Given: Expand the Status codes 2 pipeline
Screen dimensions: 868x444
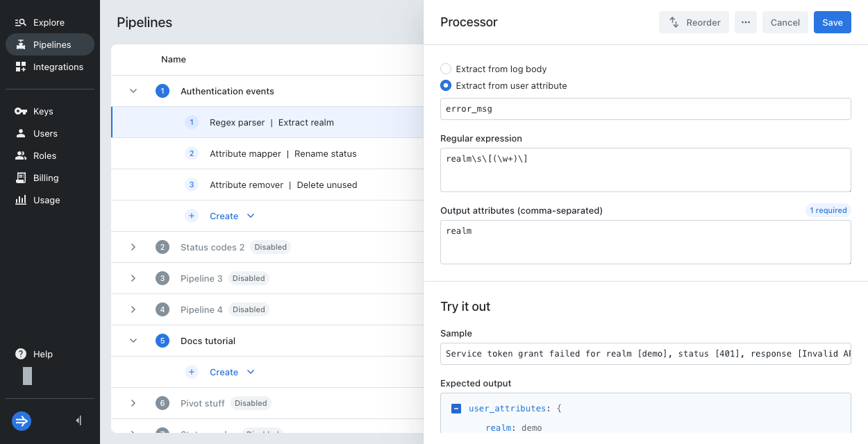Looking at the screenshot, I should 133,247.
